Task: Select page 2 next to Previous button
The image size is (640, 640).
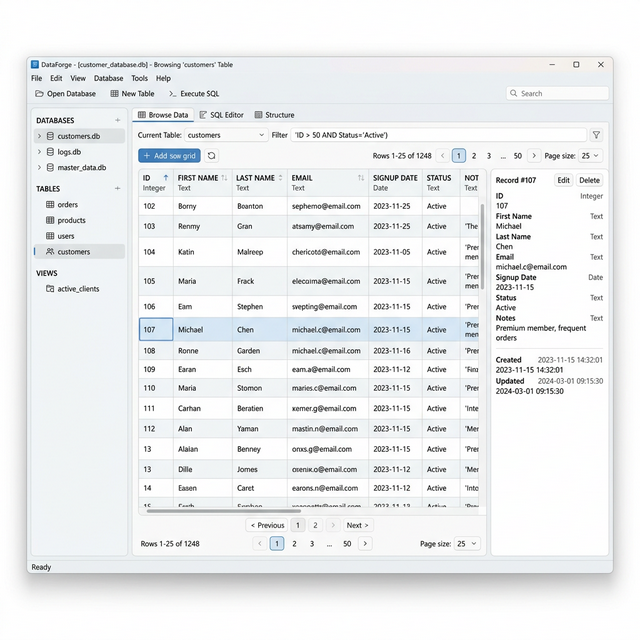Action: pos(315,525)
